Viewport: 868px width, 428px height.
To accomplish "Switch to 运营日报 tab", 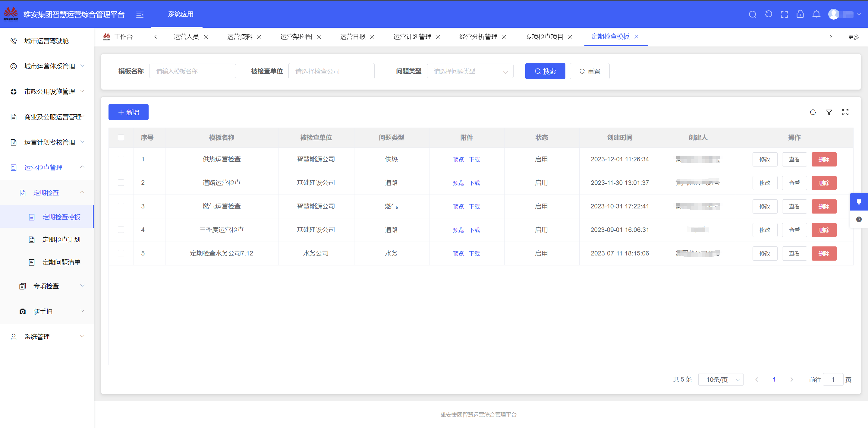I will (352, 37).
